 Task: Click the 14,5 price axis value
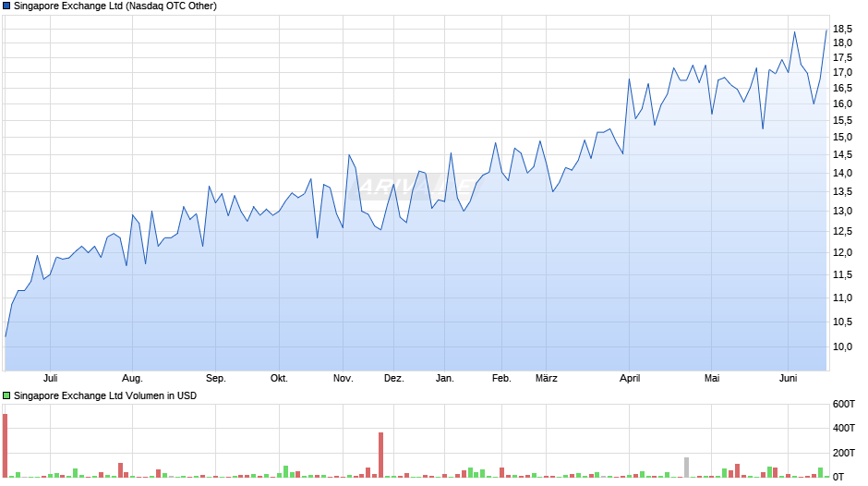(x=842, y=154)
